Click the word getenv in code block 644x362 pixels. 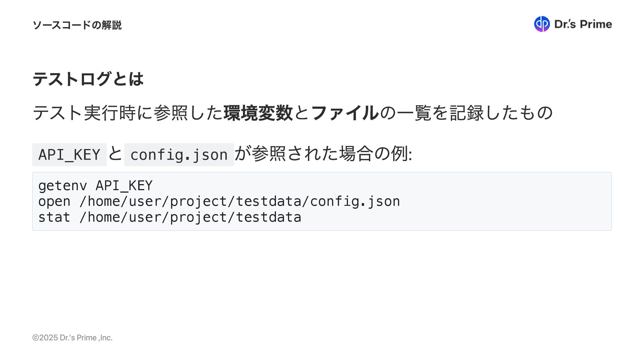click(62, 185)
